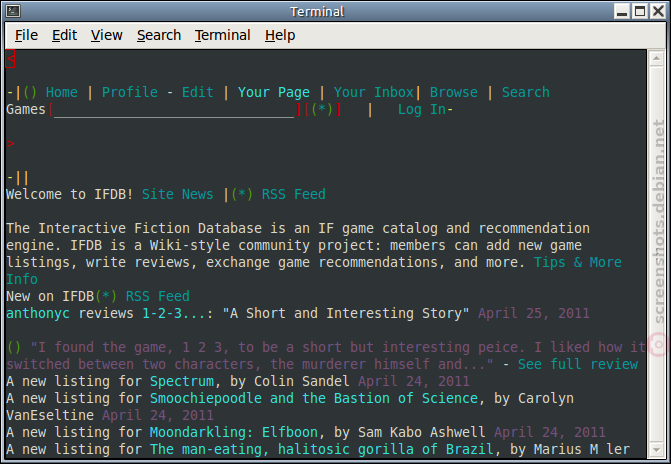Open the Spectrum game listing link
Image resolution: width=671 pixels, height=464 pixels.
(x=182, y=381)
